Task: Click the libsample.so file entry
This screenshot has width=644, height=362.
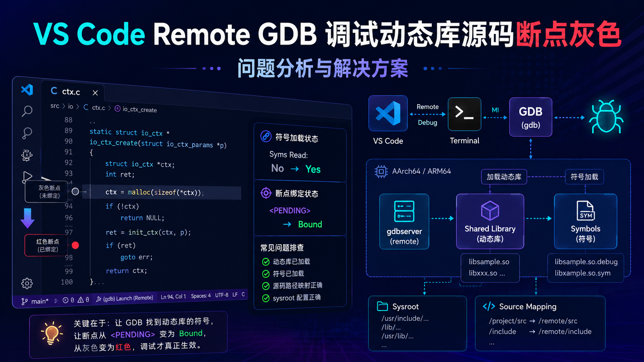Action: [x=489, y=262]
